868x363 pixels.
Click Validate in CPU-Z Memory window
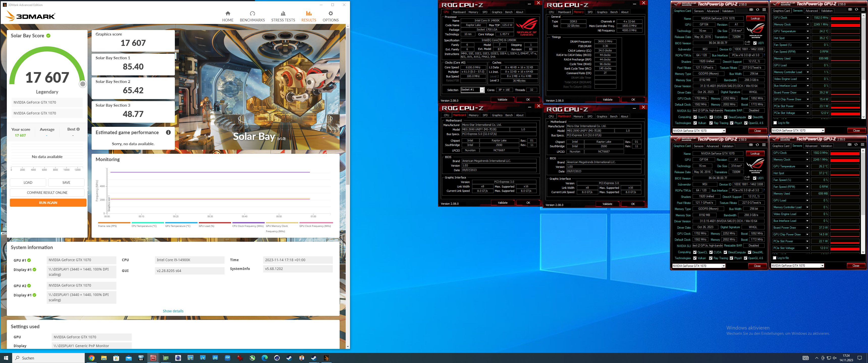click(x=608, y=99)
